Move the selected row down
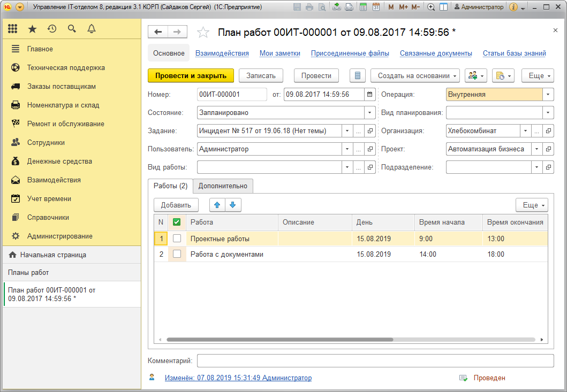567x392 pixels. (233, 205)
